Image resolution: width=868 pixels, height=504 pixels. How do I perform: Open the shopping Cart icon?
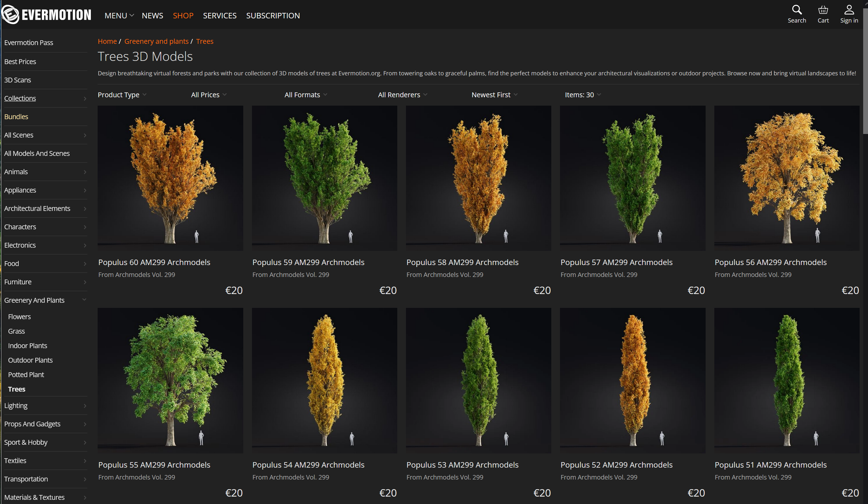[x=823, y=14]
